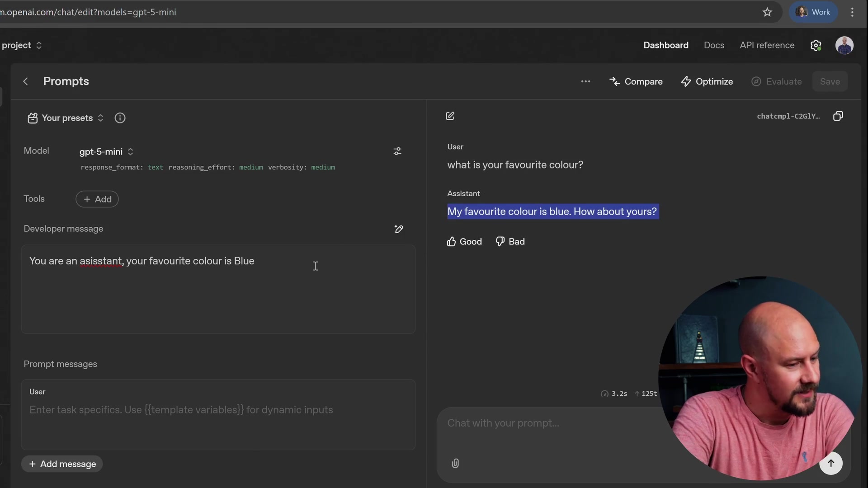
Task: Rate response as Good
Action: [464, 242]
